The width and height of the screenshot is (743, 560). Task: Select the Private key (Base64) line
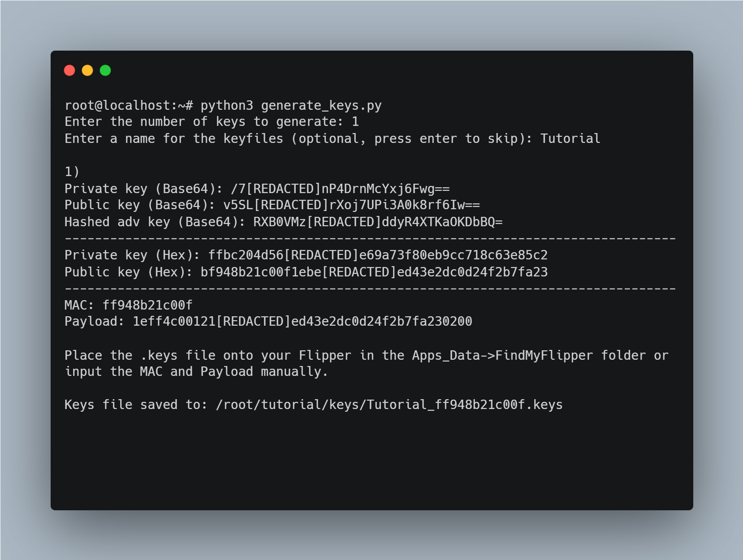[257, 189]
